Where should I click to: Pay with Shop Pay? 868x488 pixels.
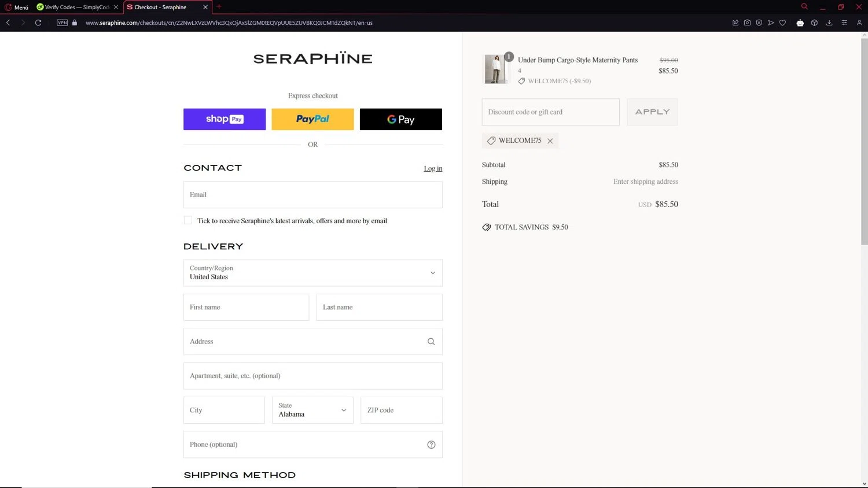tap(225, 119)
